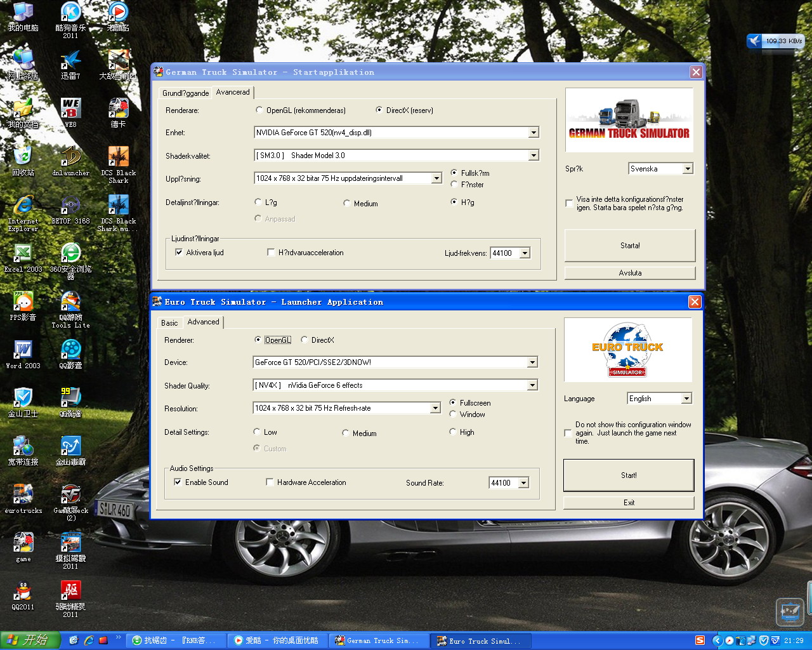Open the 驱动精灵 2011 shortcut
The height and width of the screenshot is (650, 812).
[70, 600]
